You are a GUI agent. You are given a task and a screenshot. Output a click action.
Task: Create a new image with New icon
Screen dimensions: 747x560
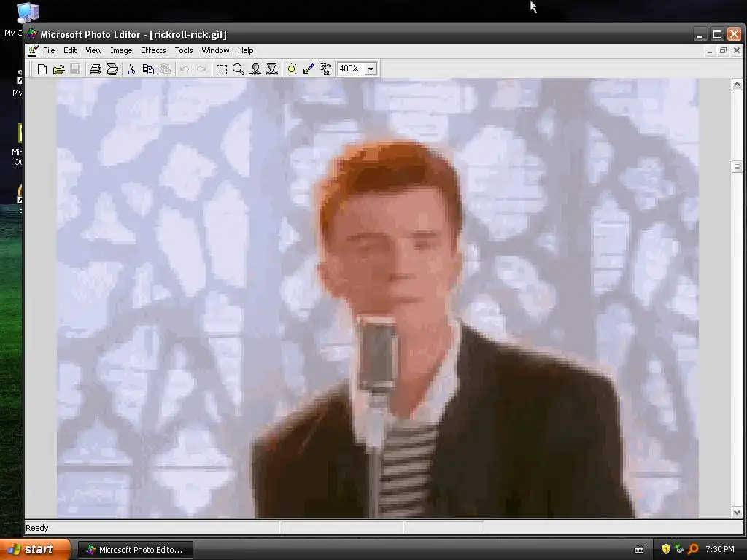click(42, 69)
